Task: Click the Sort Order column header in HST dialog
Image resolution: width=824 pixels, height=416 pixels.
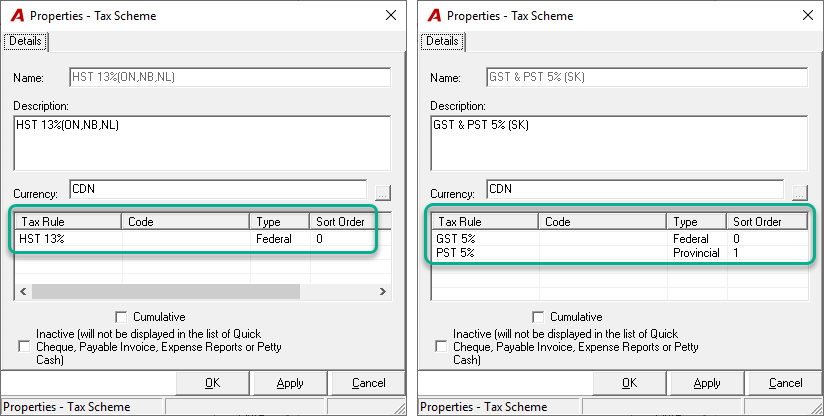Action: [350, 222]
